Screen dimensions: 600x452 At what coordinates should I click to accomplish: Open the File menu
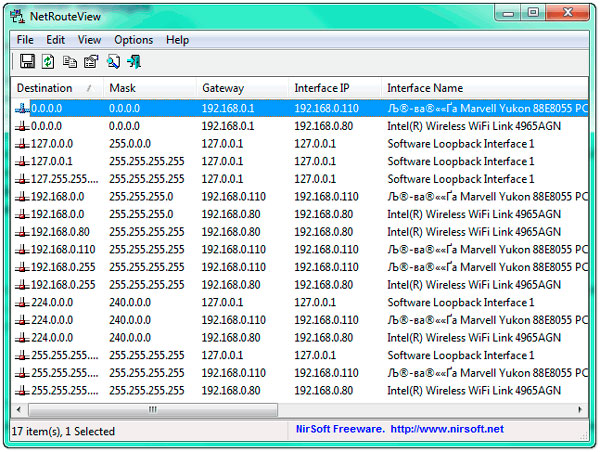25,40
